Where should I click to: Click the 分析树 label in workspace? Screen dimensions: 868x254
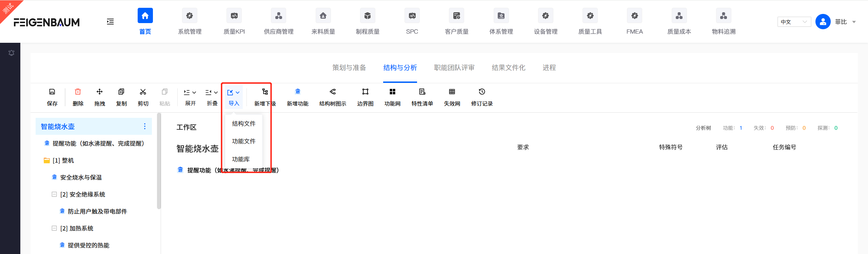tap(703, 128)
